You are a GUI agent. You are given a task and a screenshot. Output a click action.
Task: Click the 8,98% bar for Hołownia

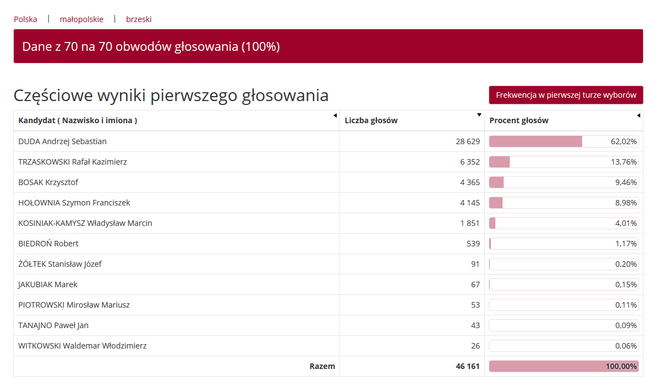coord(564,202)
